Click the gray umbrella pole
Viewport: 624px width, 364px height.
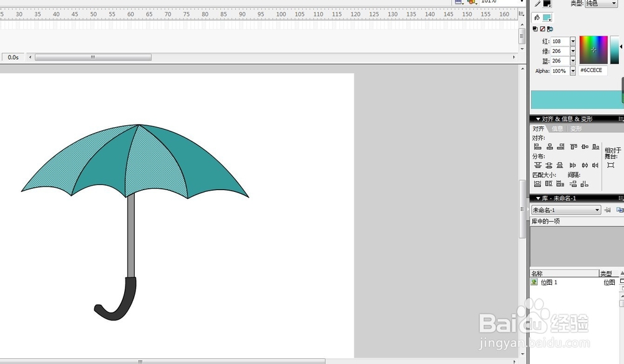point(131,235)
